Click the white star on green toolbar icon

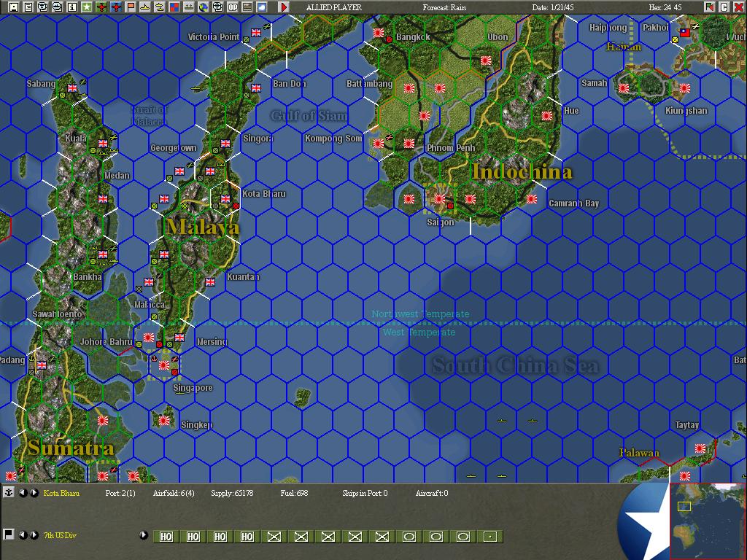click(x=87, y=7)
